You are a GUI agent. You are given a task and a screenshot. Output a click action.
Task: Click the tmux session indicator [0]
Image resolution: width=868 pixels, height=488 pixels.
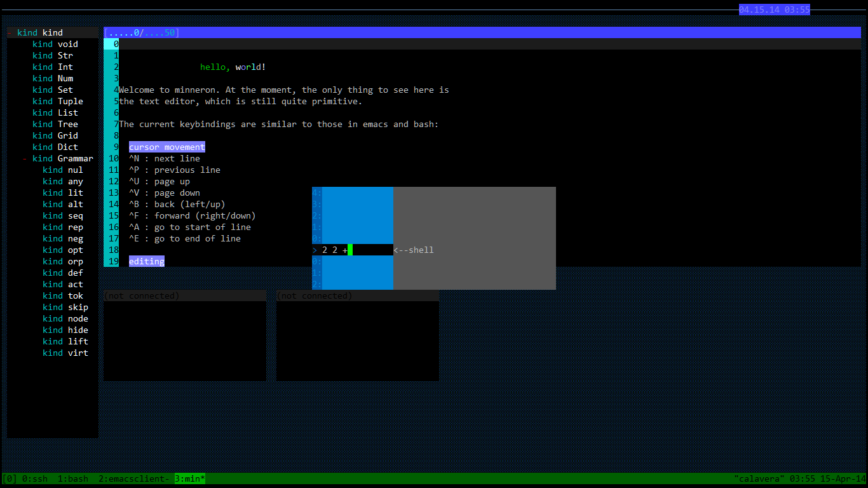pos(10,479)
